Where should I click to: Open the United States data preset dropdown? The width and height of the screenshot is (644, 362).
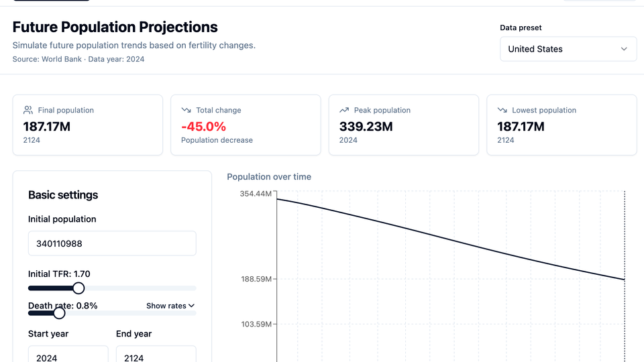click(568, 49)
